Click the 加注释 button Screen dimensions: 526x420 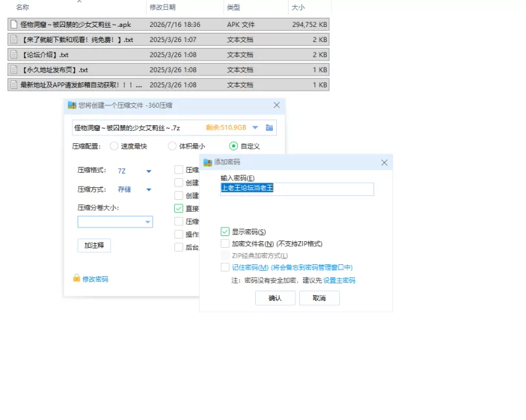point(94,245)
